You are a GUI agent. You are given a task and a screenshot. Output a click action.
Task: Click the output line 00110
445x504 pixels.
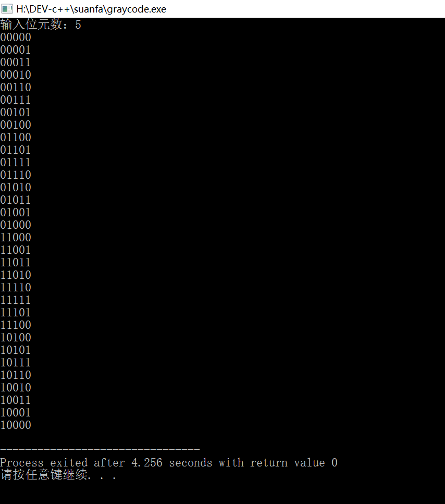(x=16, y=88)
